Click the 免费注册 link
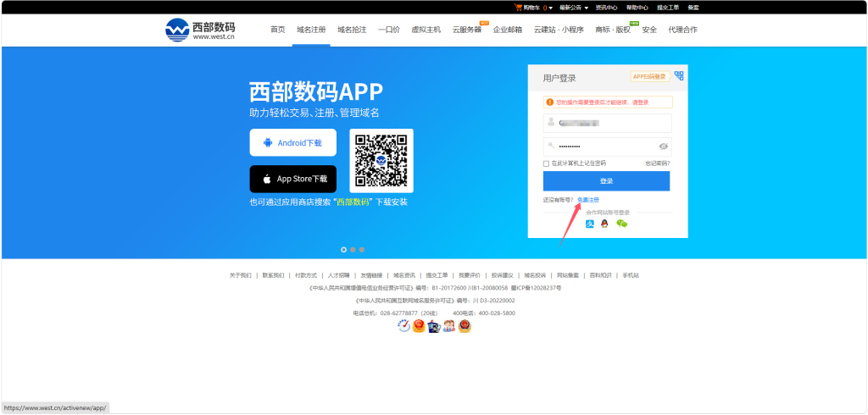Image resolution: width=868 pixels, height=415 pixels. pyautogui.click(x=588, y=200)
